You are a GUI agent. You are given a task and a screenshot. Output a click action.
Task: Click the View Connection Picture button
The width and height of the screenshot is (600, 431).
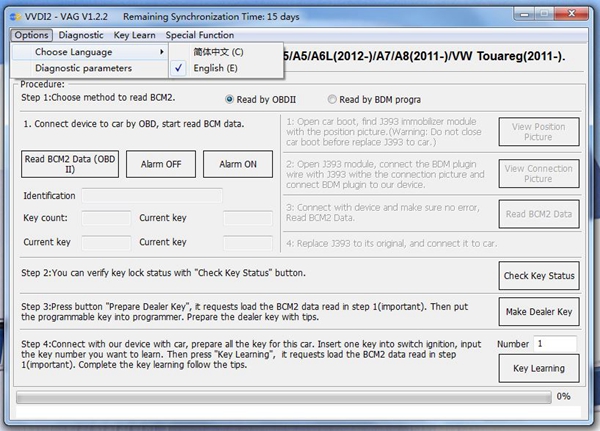coord(539,174)
